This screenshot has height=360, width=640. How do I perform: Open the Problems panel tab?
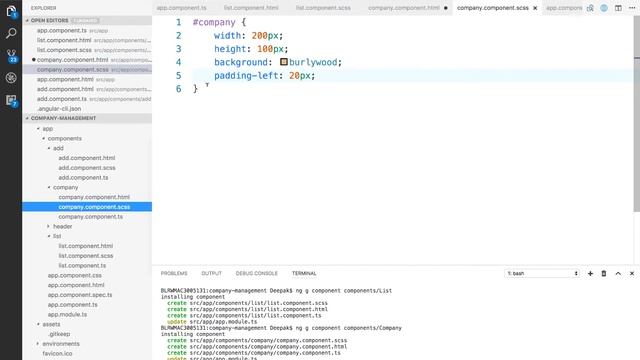click(174, 273)
